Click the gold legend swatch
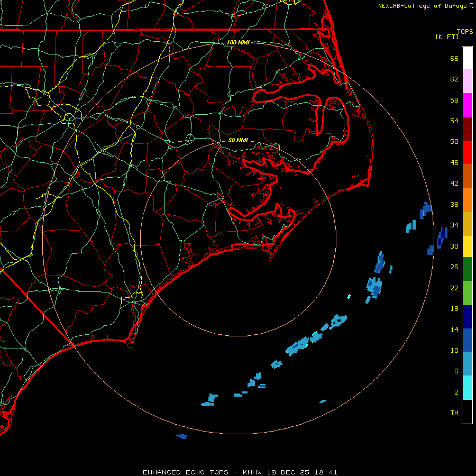The width and height of the screenshot is (476, 476). (x=467, y=223)
